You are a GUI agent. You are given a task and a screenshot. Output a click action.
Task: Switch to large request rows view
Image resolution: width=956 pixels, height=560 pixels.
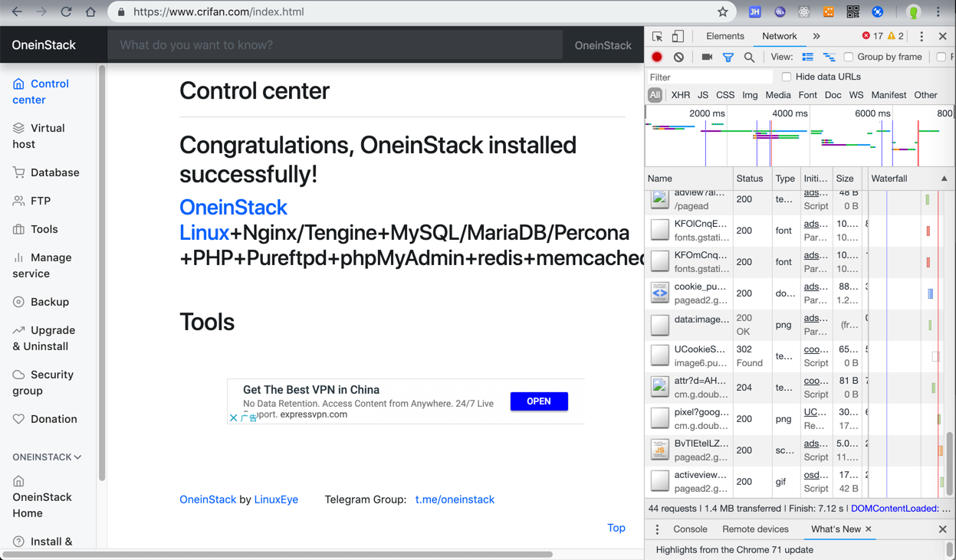click(807, 57)
